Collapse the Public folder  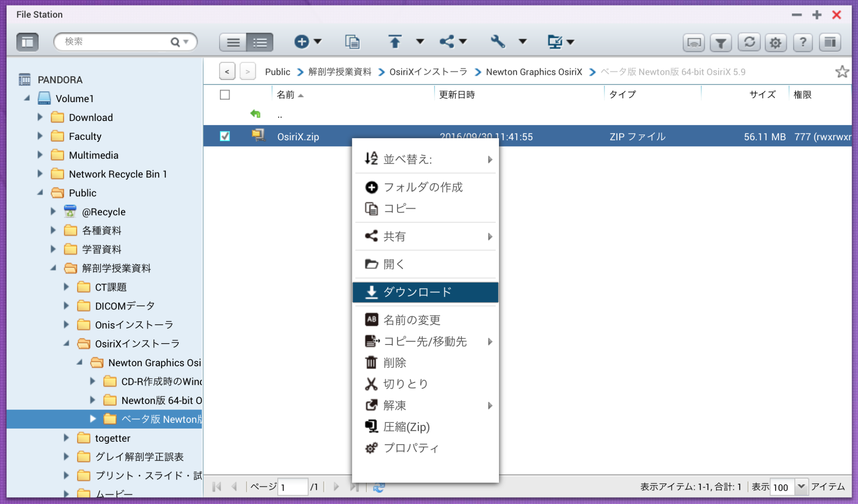(40, 192)
